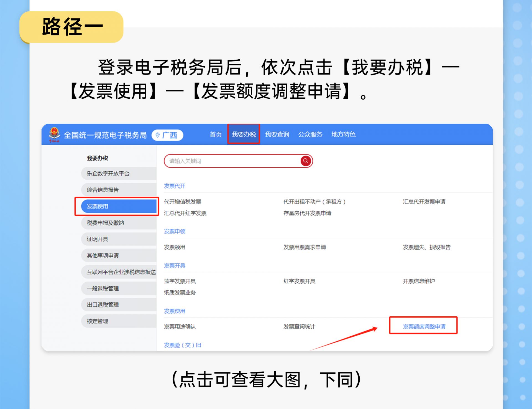This screenshot has width=532, height=409.
Task: Click the red search magnifier icon
Action: (305, 161)
